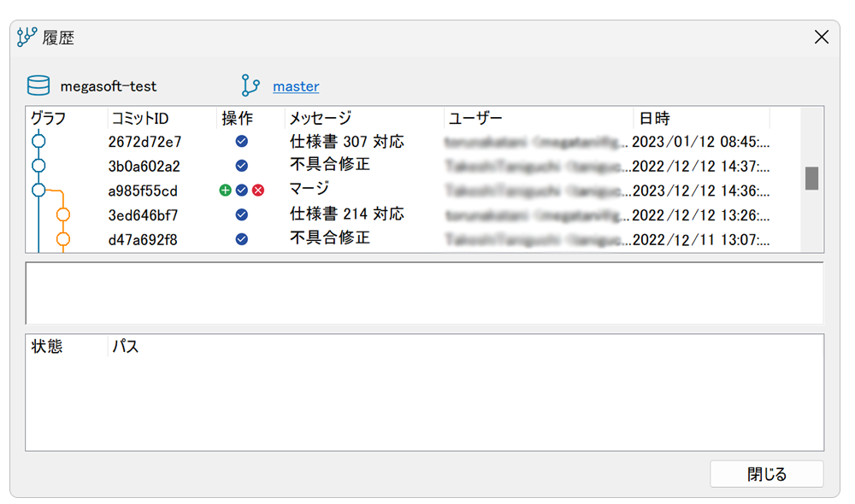Image resolution: width=855 pixels, height=504 pixels.
Task: Click the パス column header in file list
Action: [125, 346]
